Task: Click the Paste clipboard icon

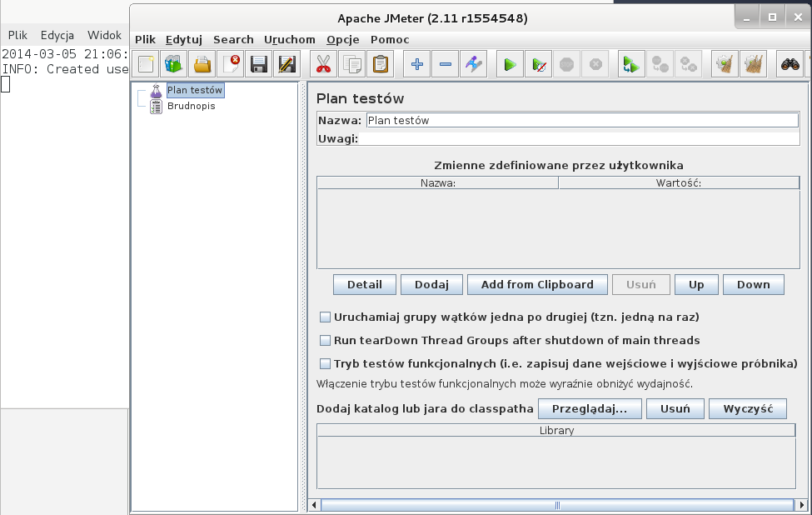Action: point(380,64)
